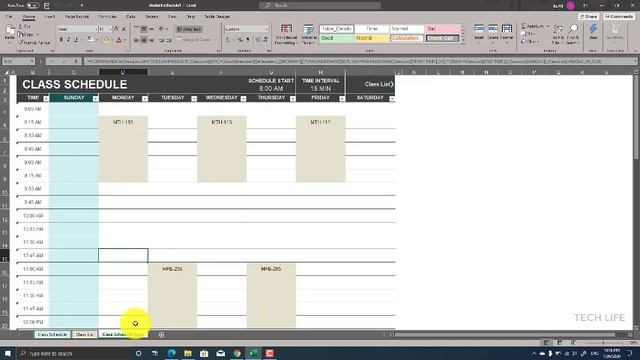Switch to the Data ribbon tab

coord(131,17)
